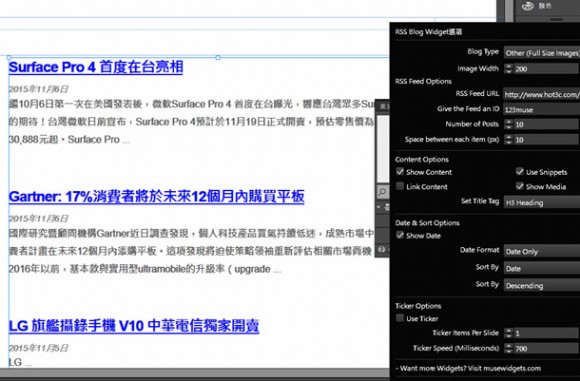Screen dimensions: 580x381
Task: Toggle the Show Date checkbox
Action: pos(400,235)
